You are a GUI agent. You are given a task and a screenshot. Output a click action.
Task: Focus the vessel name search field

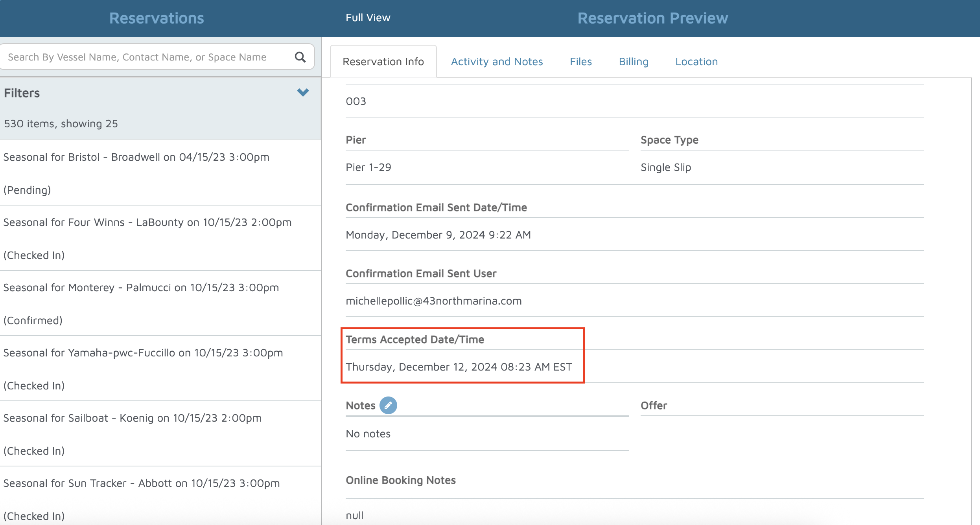click(146, 57)
